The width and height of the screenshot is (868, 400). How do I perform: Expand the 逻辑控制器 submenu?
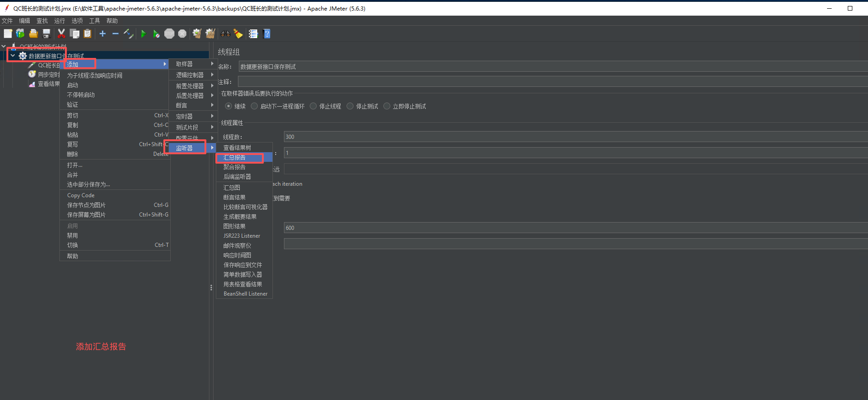point(192,75)
